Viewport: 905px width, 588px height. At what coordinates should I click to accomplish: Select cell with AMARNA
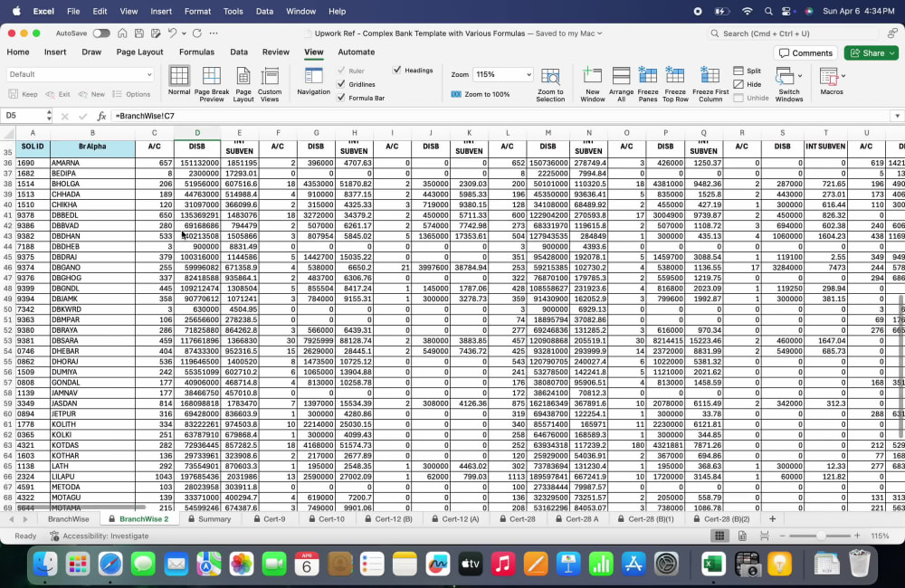tap(92, 163)
